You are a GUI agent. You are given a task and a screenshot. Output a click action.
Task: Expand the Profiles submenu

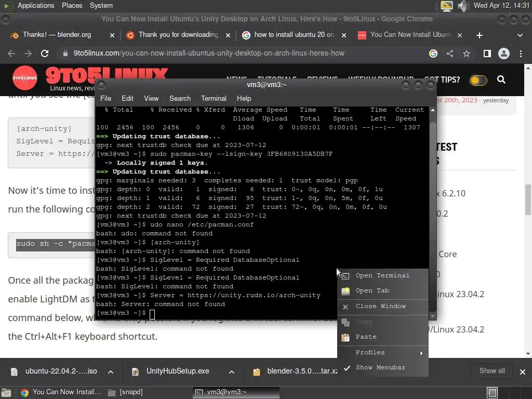click(383, 353)
